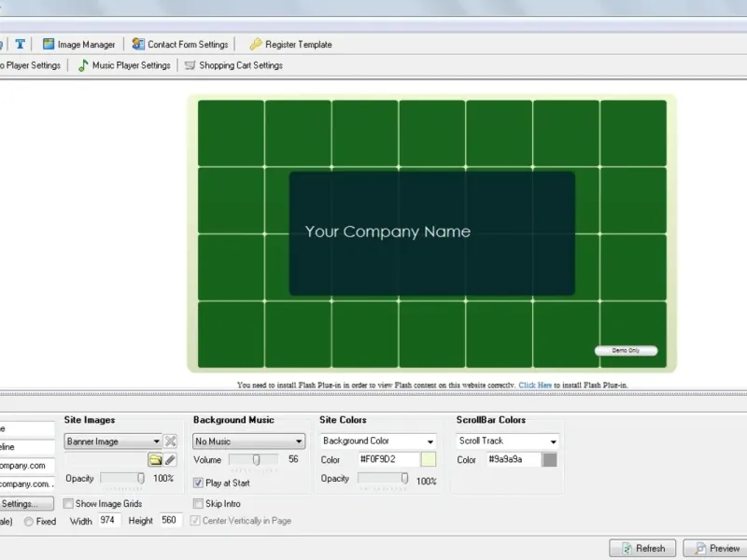Click the pencil edit image icon
The height and width of the screenshot is (560, 747).
pyautogui.click(x=171, y=460)
